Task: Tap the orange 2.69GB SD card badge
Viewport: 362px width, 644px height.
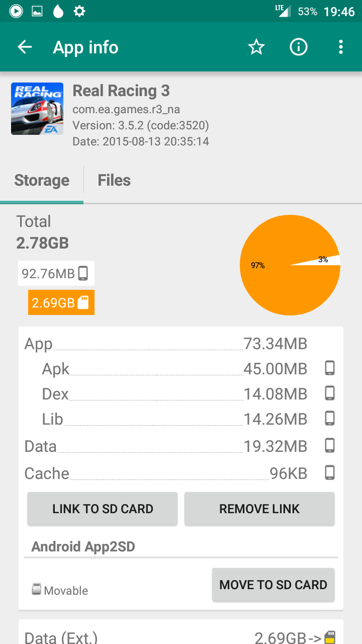Action: click(x=61, y=303)
